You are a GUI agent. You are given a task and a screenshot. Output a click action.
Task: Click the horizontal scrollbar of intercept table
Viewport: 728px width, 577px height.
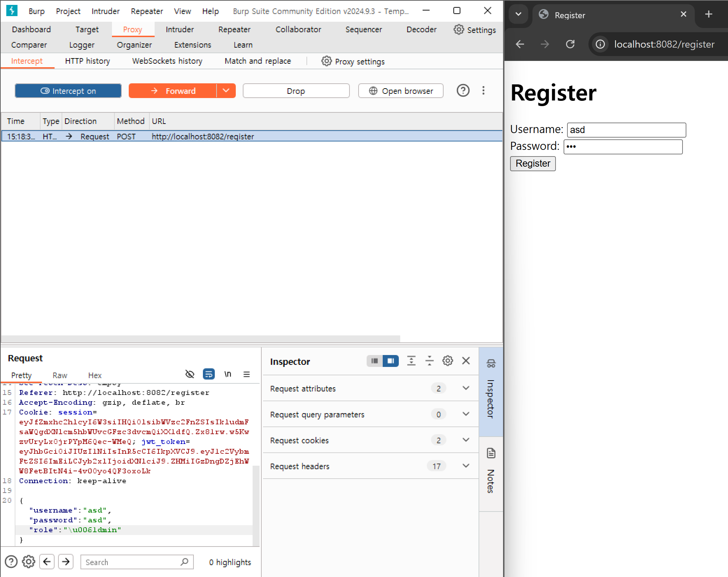tap(200, 339)
